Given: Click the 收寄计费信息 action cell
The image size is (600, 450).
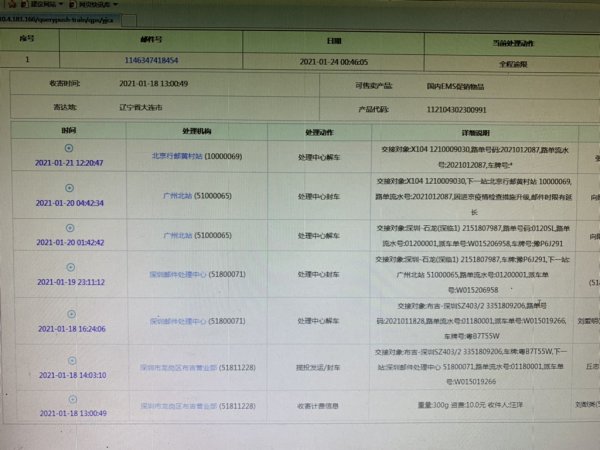Looking at the screenshot, I should [318, 406].
